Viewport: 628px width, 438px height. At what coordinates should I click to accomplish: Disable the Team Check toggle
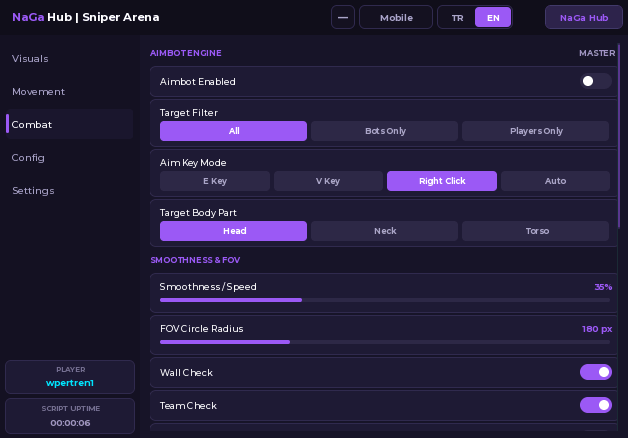[x=596, y=405]
